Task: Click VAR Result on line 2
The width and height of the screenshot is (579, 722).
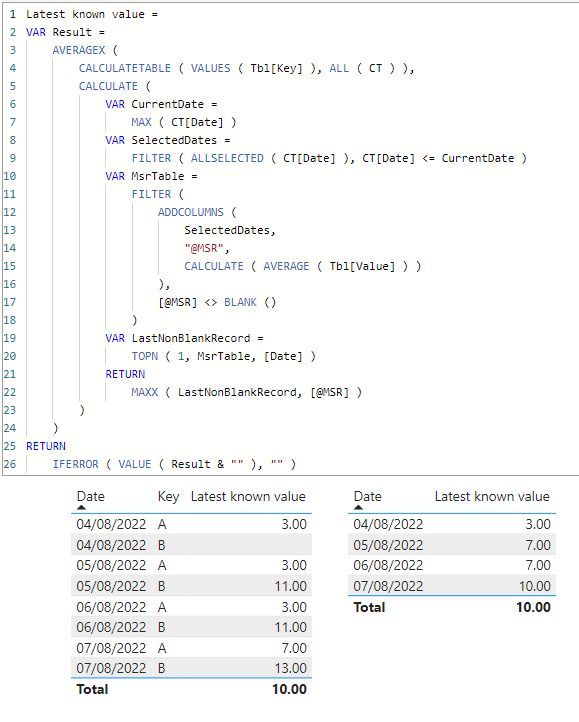Action: pos(59,32)
